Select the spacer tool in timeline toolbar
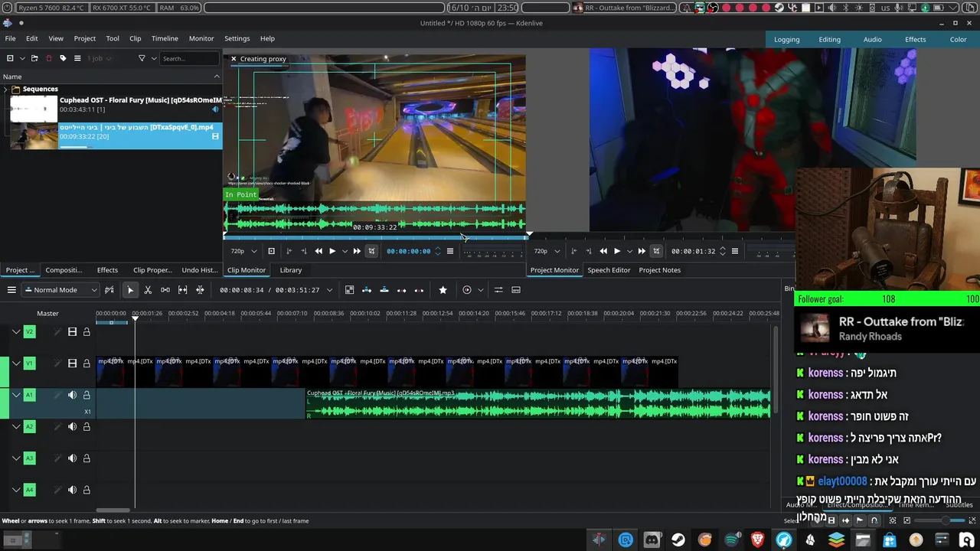Screen dimensions: 980x551 [x=165, y=290]
